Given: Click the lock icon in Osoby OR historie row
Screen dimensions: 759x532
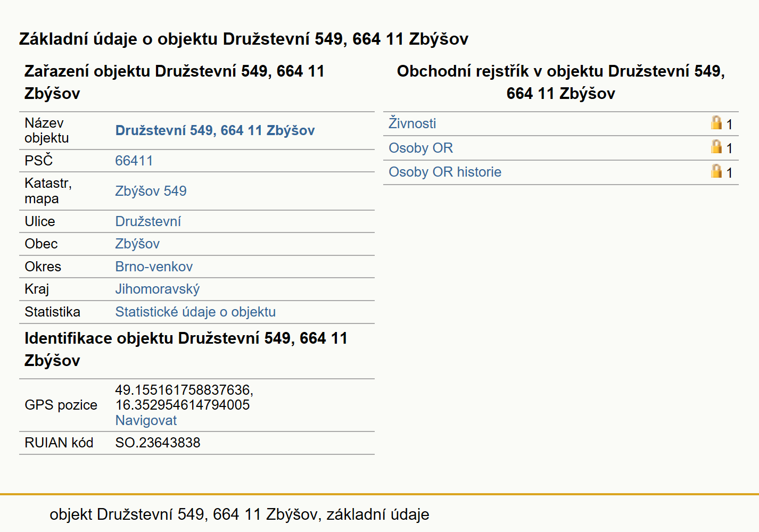Looking at the screenshot, I should tap(716, 171).
